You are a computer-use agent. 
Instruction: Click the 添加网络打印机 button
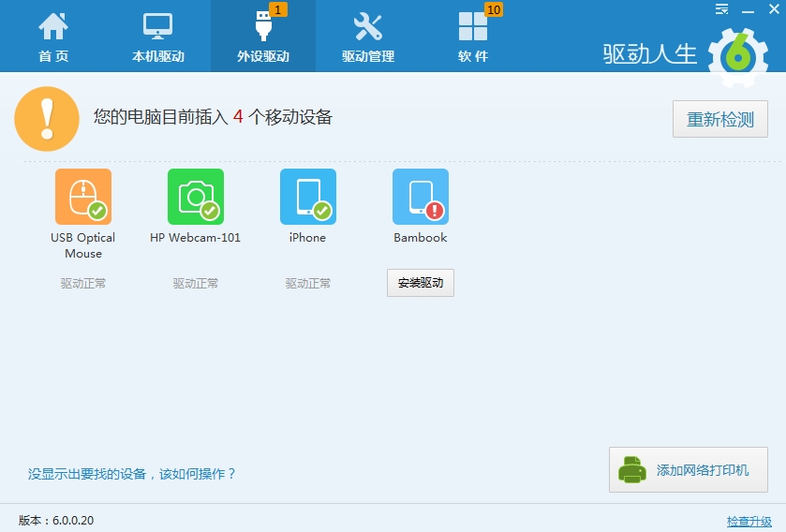tap(689, 470)
